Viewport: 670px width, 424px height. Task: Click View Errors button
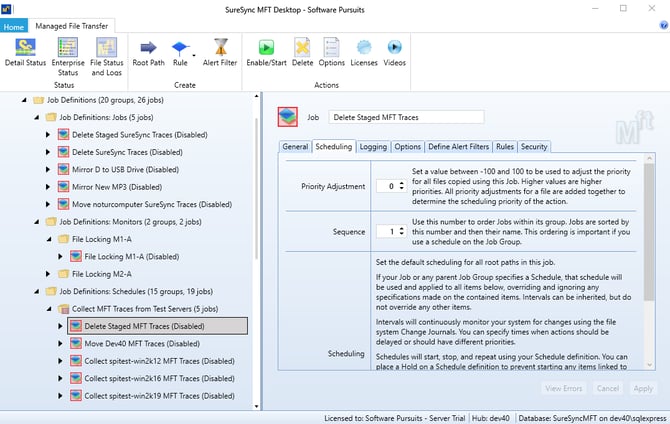tap(564, 389)
